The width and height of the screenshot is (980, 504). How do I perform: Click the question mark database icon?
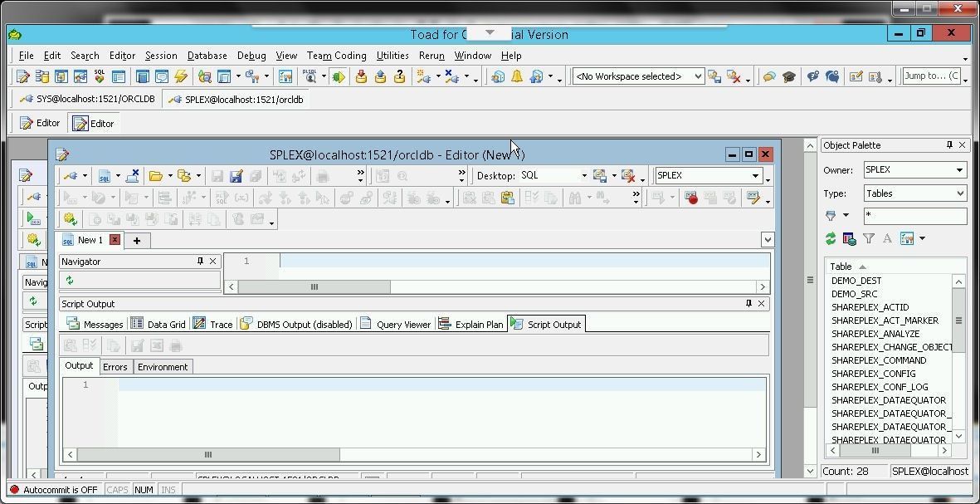point(400,76)
